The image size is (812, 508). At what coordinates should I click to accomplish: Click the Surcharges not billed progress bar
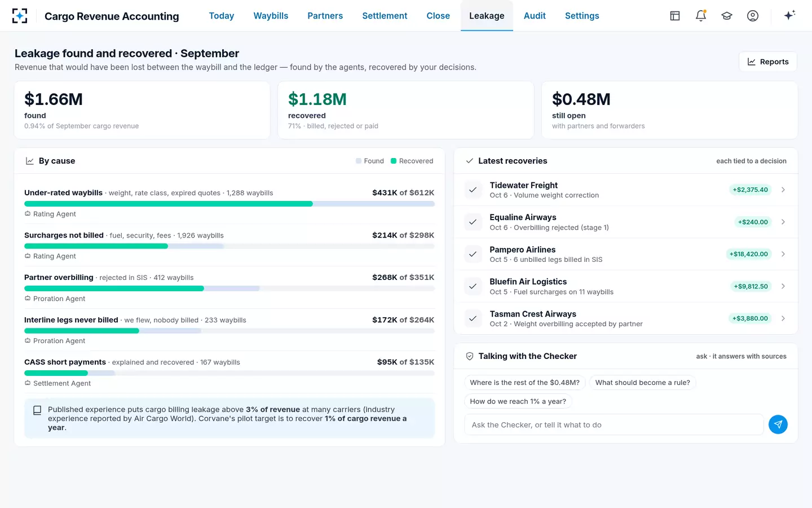pos(230,246)
